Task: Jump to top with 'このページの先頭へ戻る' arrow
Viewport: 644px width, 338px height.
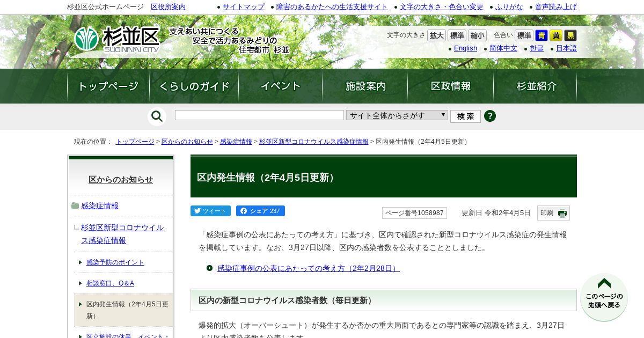Action: click(x=604, y=297)
